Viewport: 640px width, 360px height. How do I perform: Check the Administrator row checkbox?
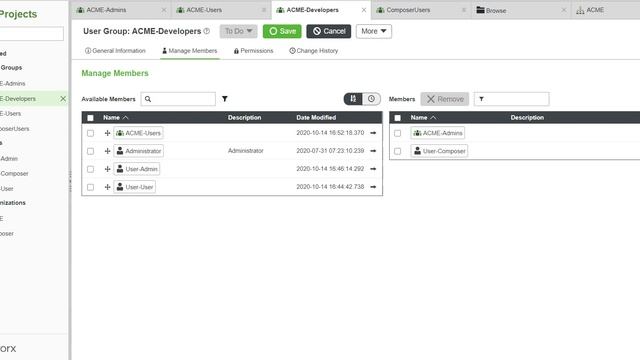point(91,151)
